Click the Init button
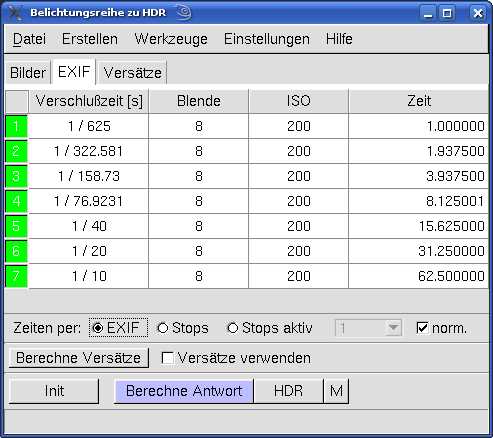Screen dimensions: 493x438 coord(54,391)
